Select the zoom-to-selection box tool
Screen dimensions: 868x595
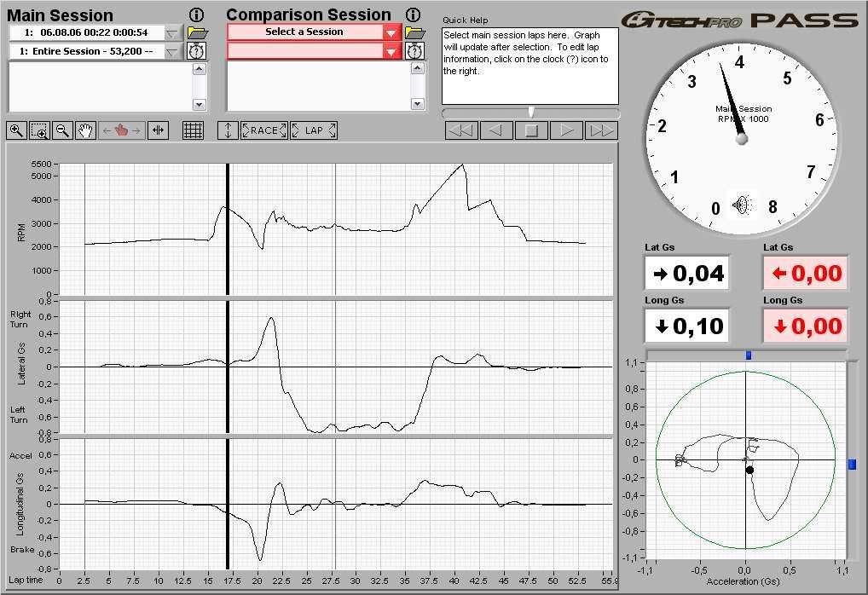tap(39, 130)
